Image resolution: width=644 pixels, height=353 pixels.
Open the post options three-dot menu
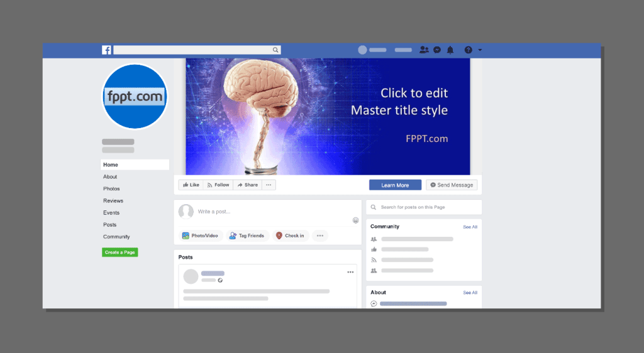pos(350,272)
